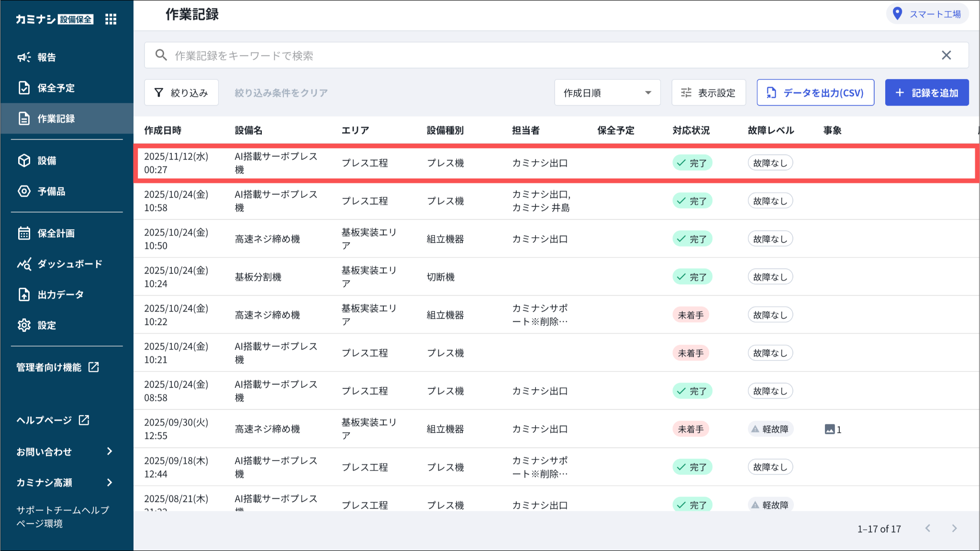Click the 設備 cube icon in sidebar
This screenshot has width=980, height=551.
24,161
